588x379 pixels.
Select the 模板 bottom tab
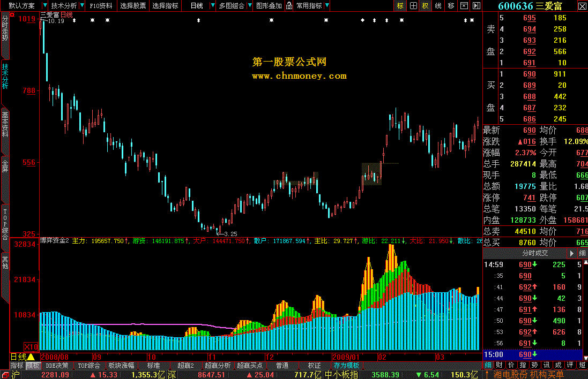[33, 366]
